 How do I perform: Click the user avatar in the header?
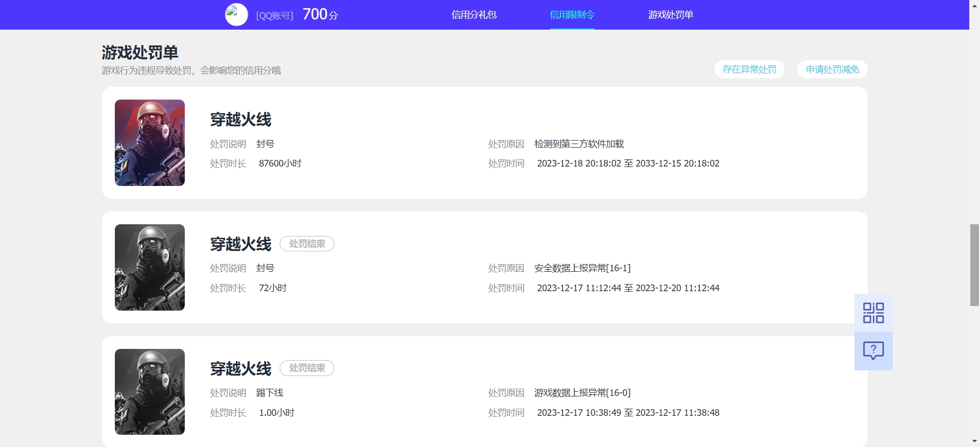click(x=236, y=15)
